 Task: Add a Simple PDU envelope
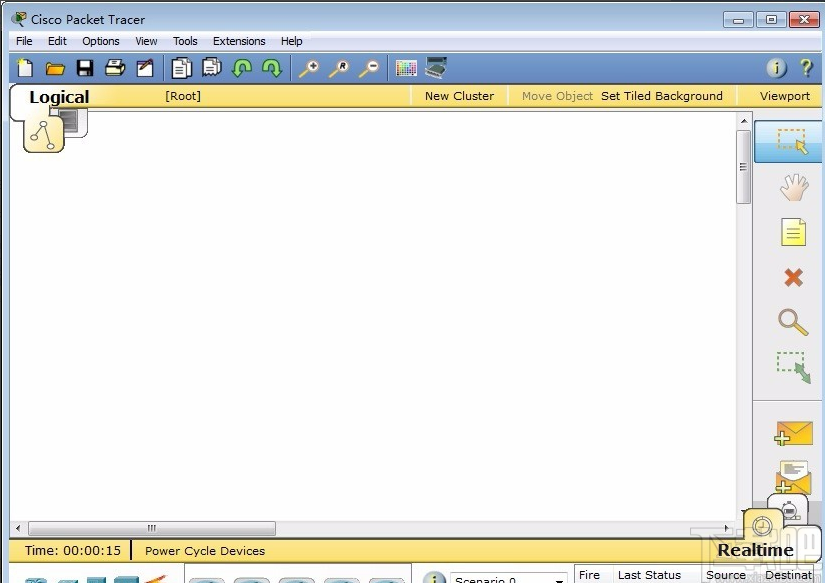[793, 433]
